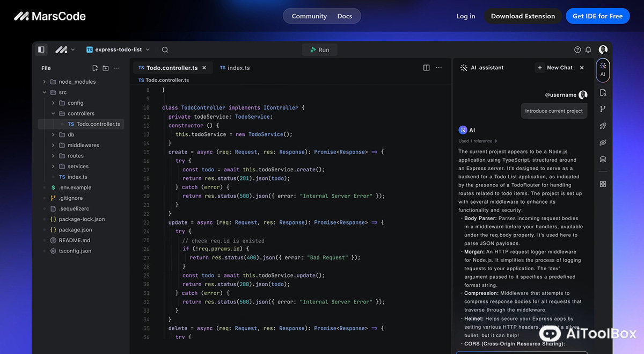Viewport: 644px width, 354px height.
Task: Click the @username avatar in chat
Action: point(583,95)
